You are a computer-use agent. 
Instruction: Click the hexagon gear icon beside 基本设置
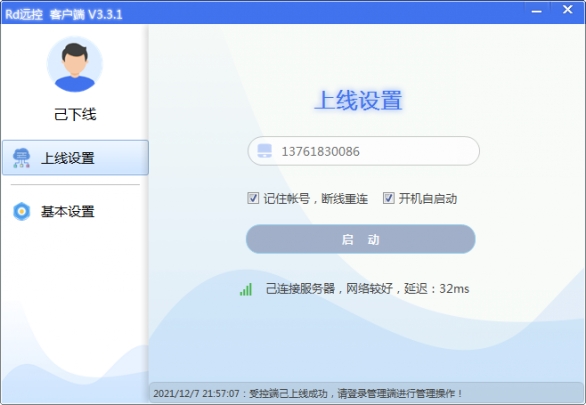21,211
